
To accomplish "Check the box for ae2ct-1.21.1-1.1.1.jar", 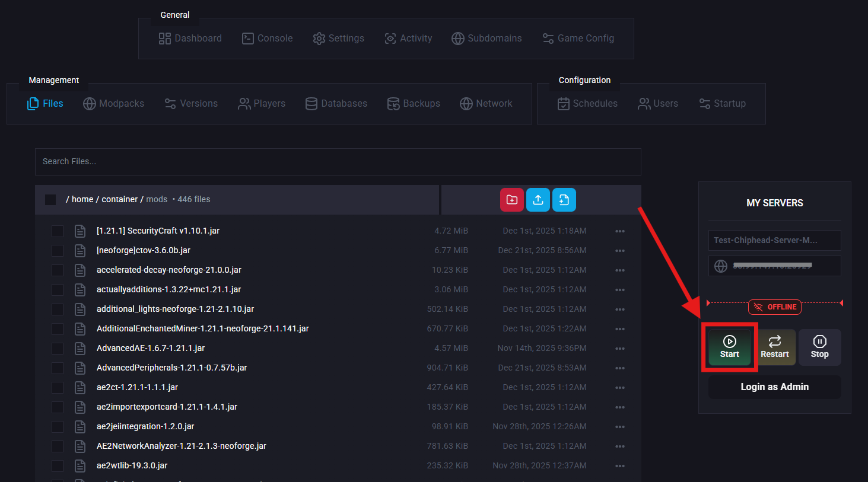I will pos(58,388).
